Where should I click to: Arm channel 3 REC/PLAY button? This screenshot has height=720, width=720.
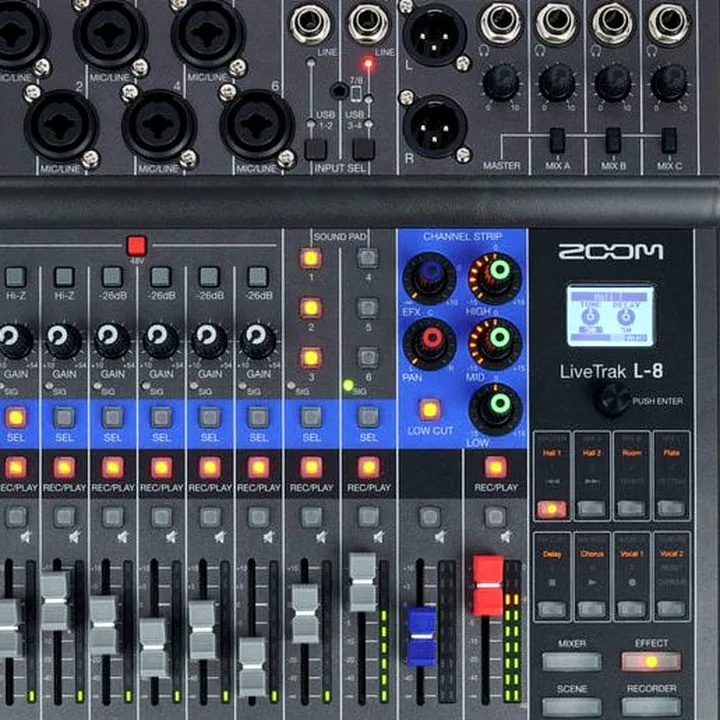coord(112,468)
